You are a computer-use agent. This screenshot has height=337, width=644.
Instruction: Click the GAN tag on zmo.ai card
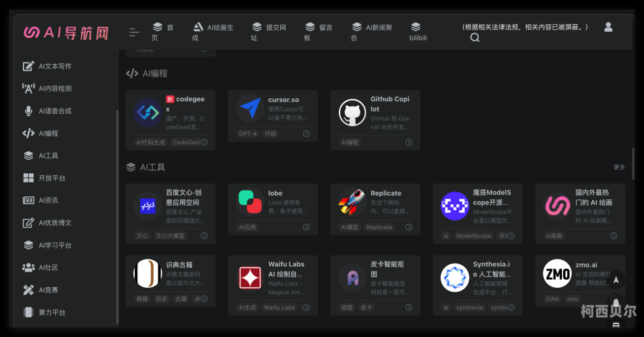pyautogui.click(x=552, y=299)
